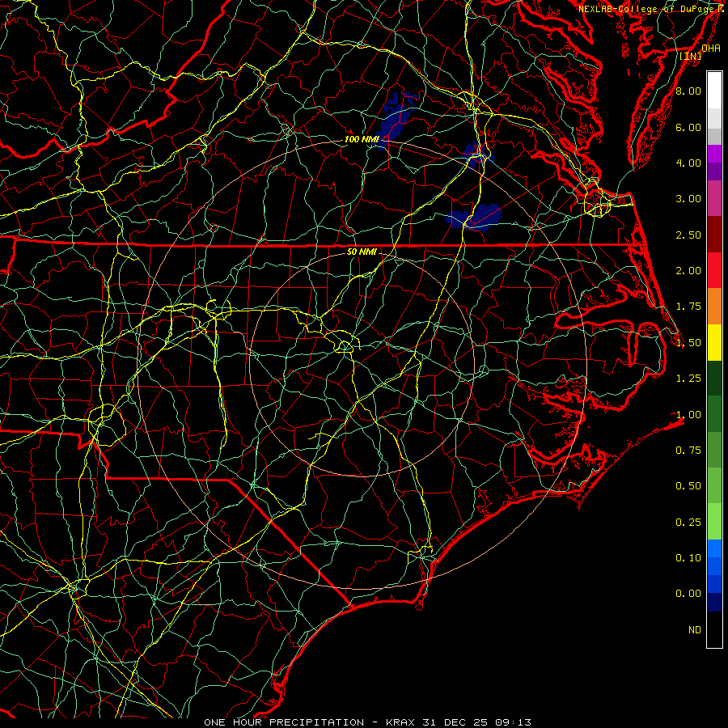
Task: Click the '0.75' scale label
Action: [x=688, y=450]
